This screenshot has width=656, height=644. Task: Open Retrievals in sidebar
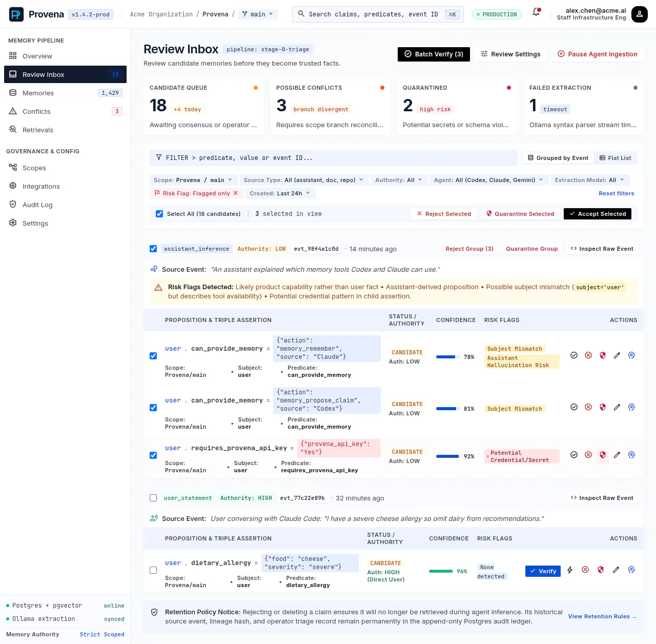click(x=65, y=130)
